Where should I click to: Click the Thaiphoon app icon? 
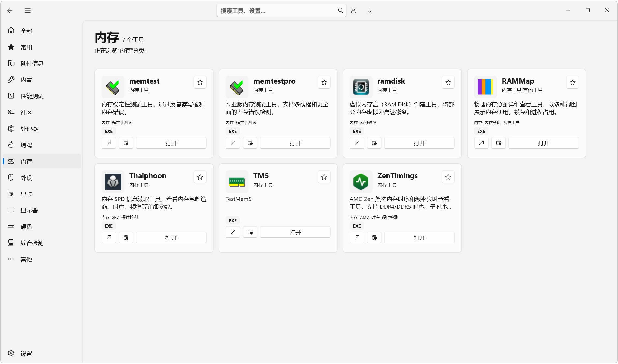(x=113, y=182)
